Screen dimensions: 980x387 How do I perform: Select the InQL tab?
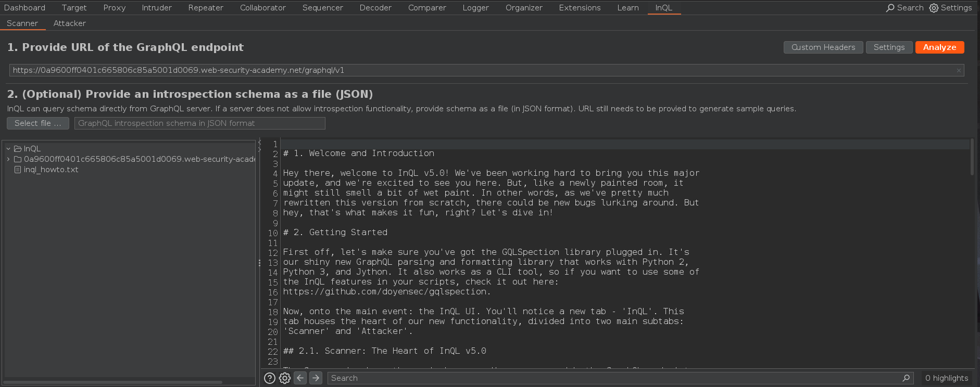[x=664, y=8]
